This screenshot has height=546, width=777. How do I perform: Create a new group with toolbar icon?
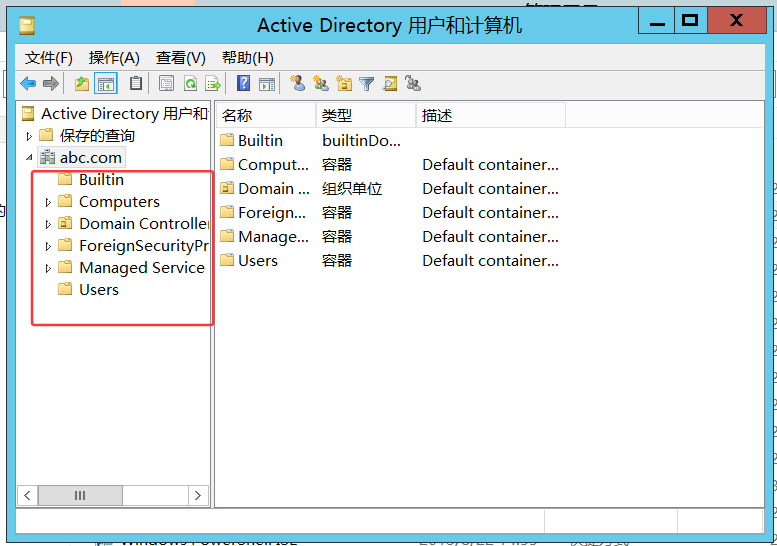pyautogui.click(x=321, y=83)
